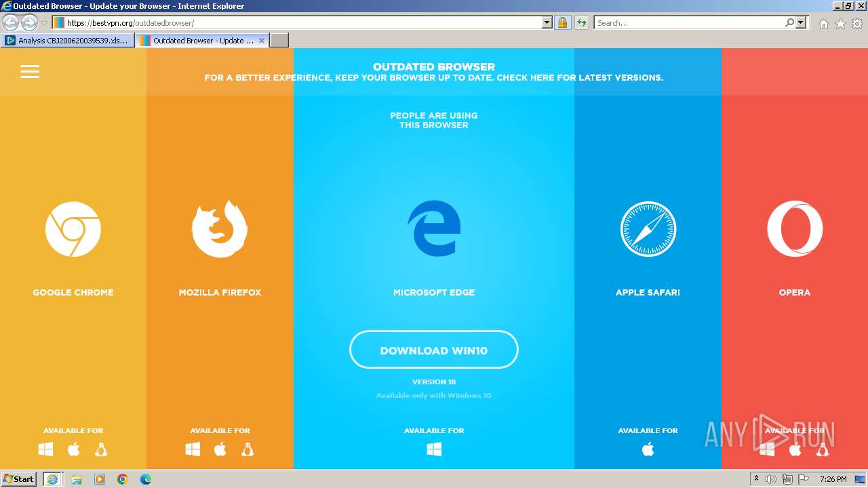Click the volume speaker tray icon
Image resolution: width=868 pixels, height=488 pixels.
point(771,479)
